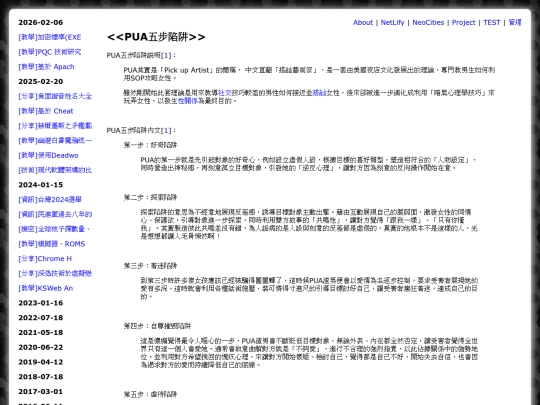Click the 第一步 heading

pos(150,145)
